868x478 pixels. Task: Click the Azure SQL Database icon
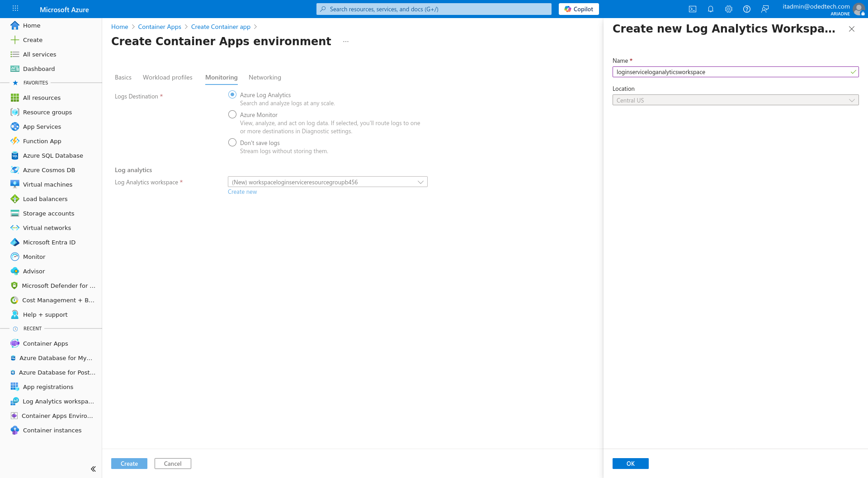coord(15,155)
